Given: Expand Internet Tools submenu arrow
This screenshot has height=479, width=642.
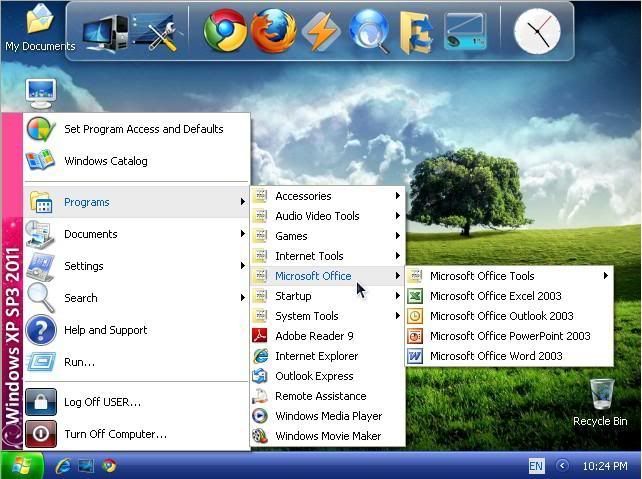Looking at the screenshot, I should click(397, 256).
